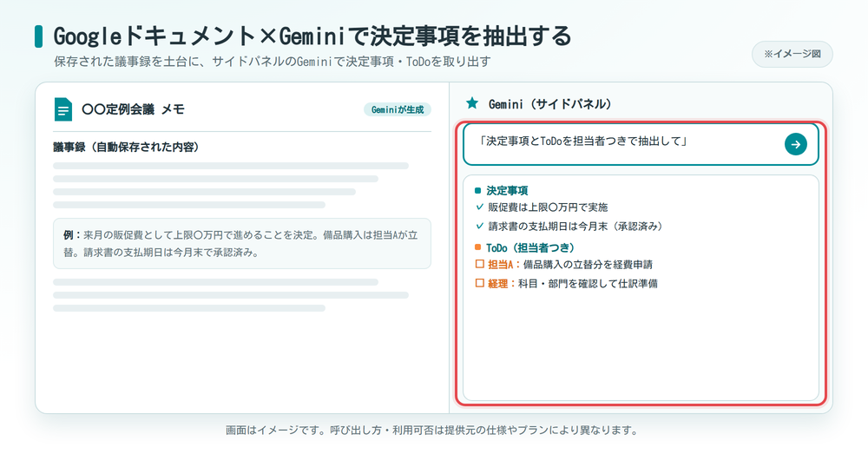868x454 pixels.
Task: Click the text 「科目・部門を確認して仕訳準備」
Action: pos(588,284)
